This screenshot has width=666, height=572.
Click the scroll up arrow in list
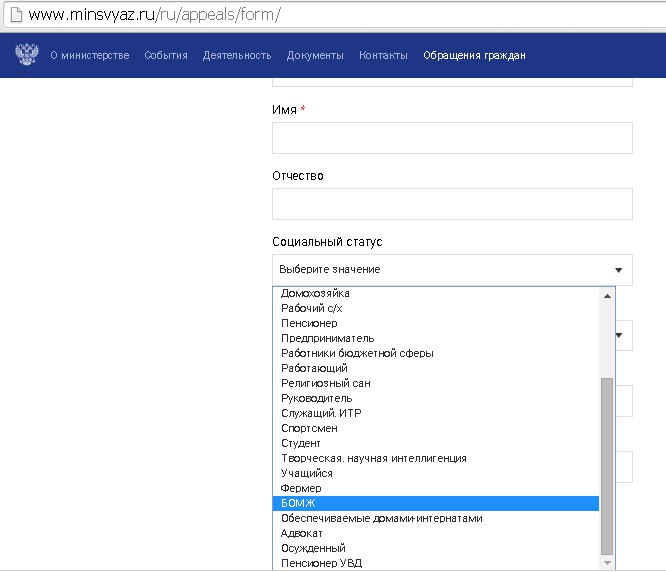point(606,295)
